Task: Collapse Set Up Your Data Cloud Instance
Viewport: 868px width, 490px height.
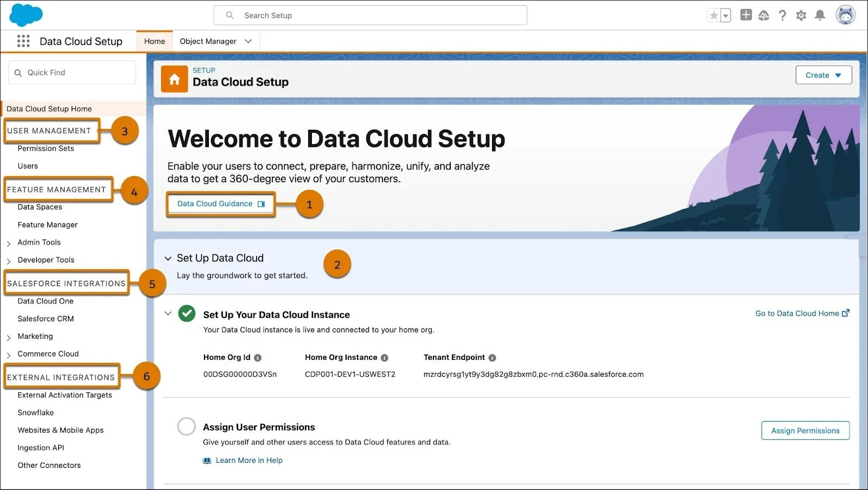Action: tap(168, 313)
